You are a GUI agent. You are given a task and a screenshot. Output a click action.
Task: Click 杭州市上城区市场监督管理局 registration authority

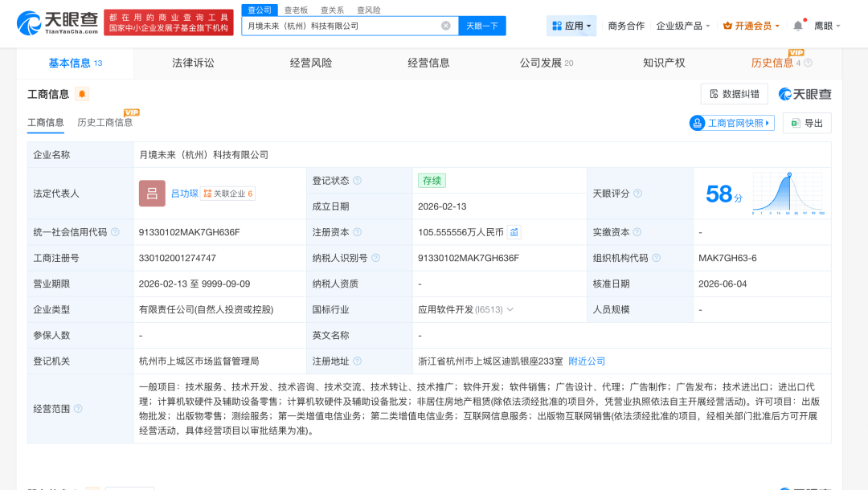tap(199, 361)
